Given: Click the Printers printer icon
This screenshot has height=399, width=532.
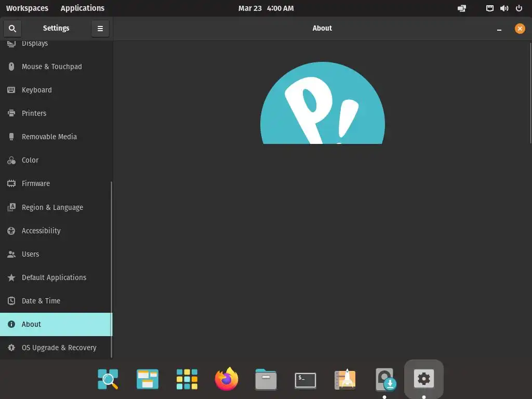Looking at the screenshot, I should 11,113.
